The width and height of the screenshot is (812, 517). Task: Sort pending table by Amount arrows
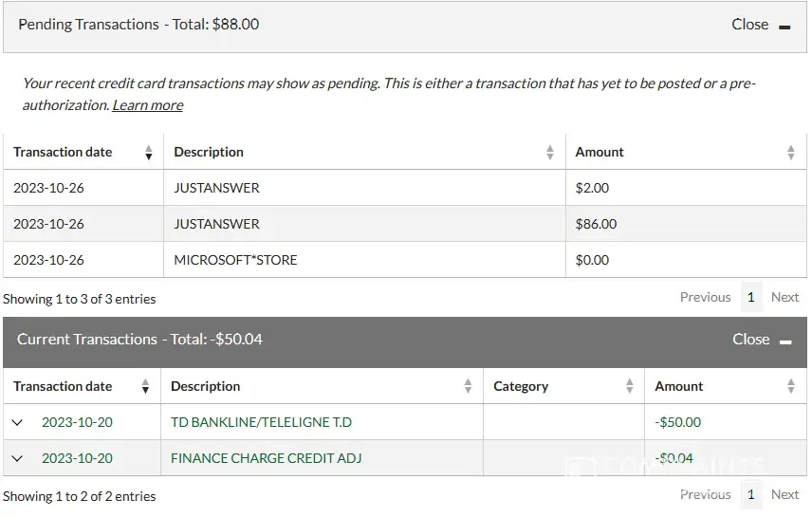pyautogui.click(x=791, y=153)
